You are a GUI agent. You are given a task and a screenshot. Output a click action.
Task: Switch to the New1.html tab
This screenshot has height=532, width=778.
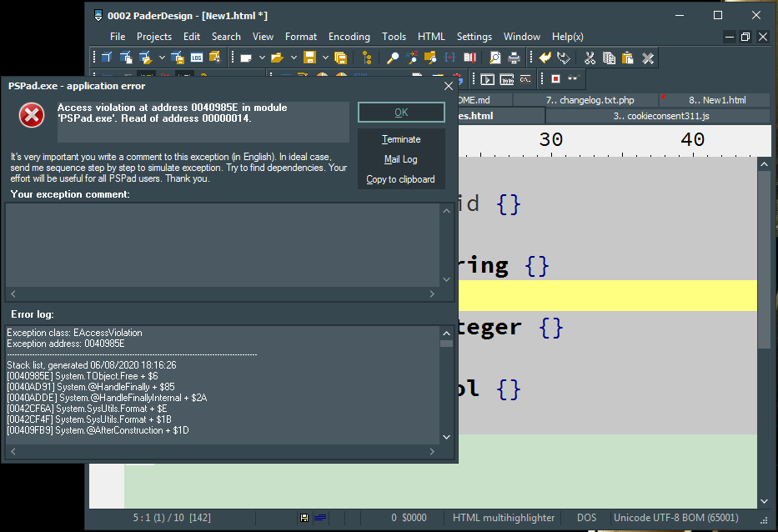[x=717, y=100]
